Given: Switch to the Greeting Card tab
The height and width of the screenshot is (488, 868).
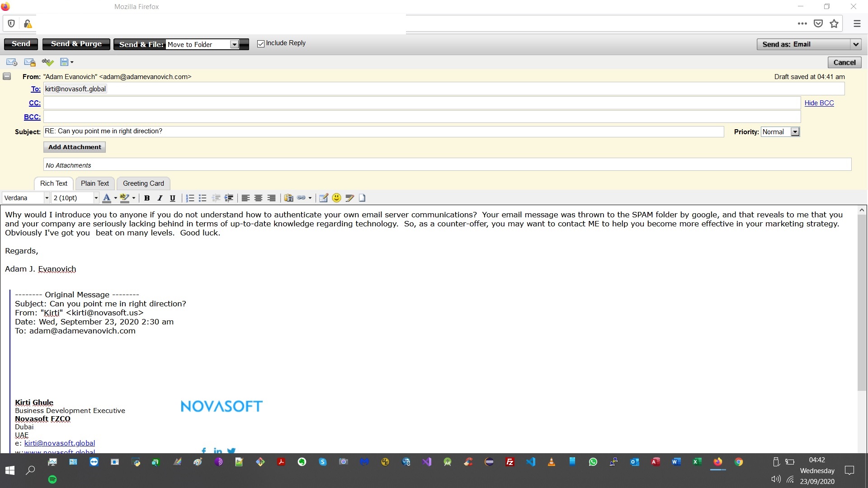Looking at the screenshot, I should (x=143, y=183).
